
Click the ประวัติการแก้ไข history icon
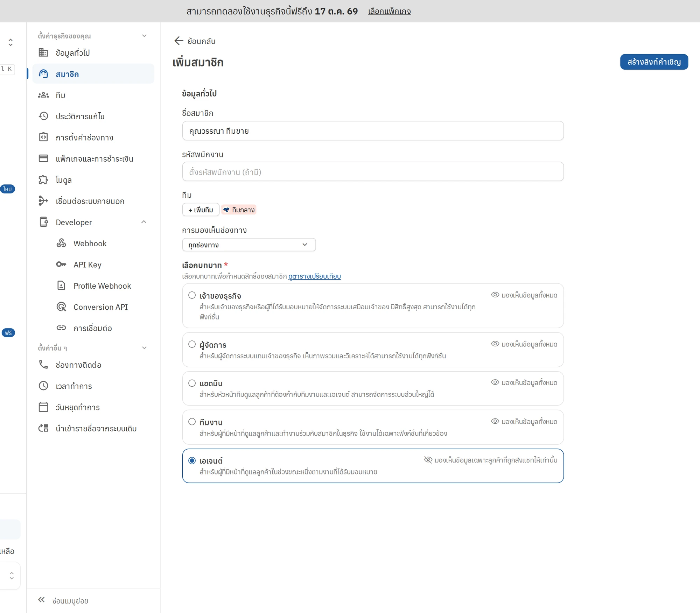[43, 116]
